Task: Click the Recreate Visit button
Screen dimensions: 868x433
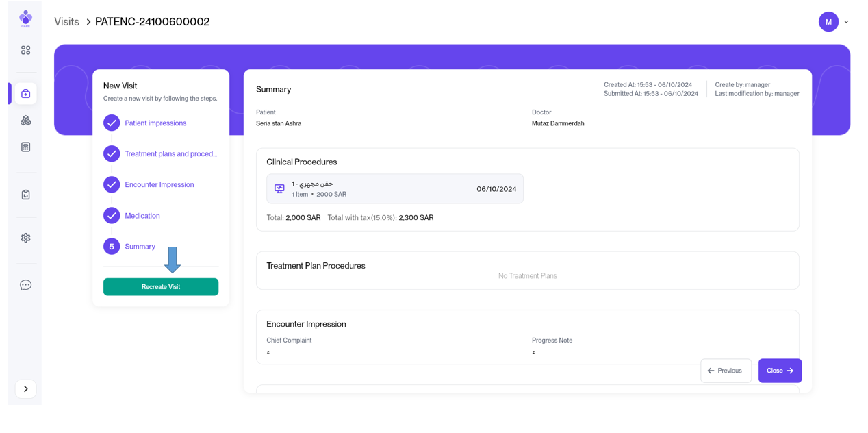Action: [x=161, y=287]
